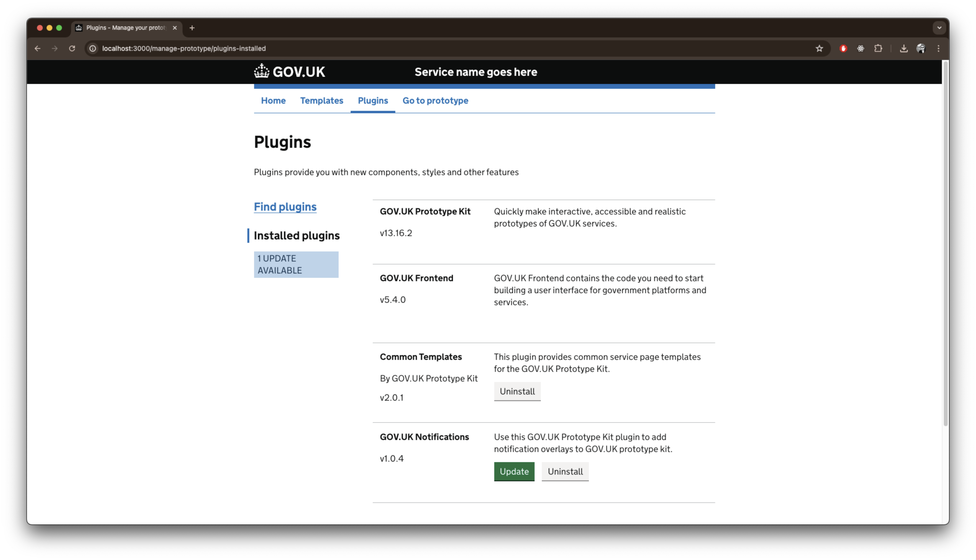976x560 pixels.
Task: Go to the Home navigation tab
Action: 273,100
